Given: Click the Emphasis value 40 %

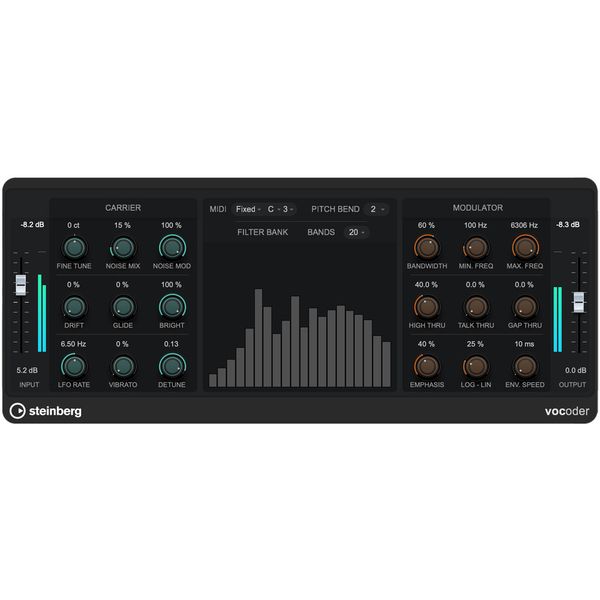Looking at the screenshot, I should [x=426, y=344].
